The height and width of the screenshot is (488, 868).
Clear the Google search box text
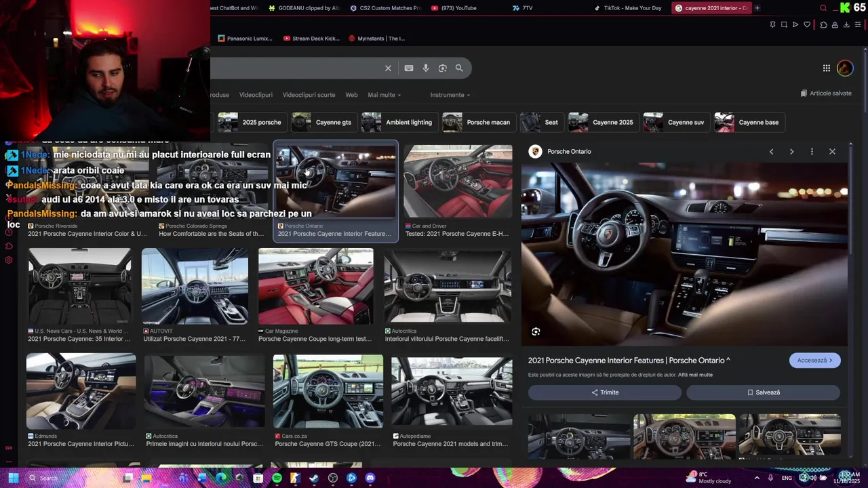[x=388, y=68]
